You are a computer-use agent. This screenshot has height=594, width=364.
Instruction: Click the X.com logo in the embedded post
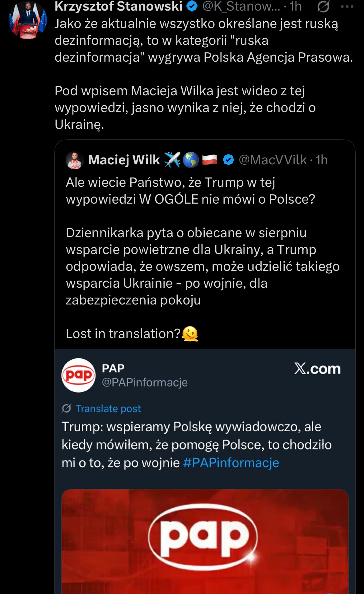click(317, 369)
